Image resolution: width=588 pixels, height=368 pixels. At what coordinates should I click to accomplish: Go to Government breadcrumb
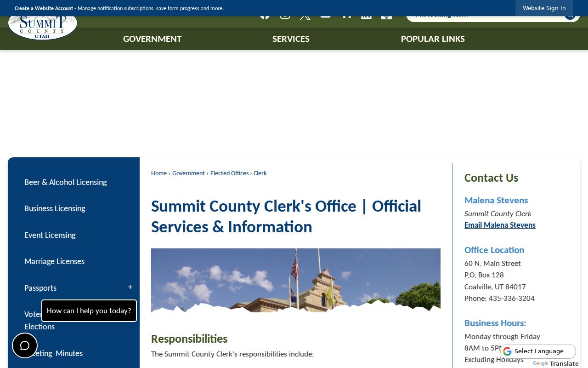188,173
